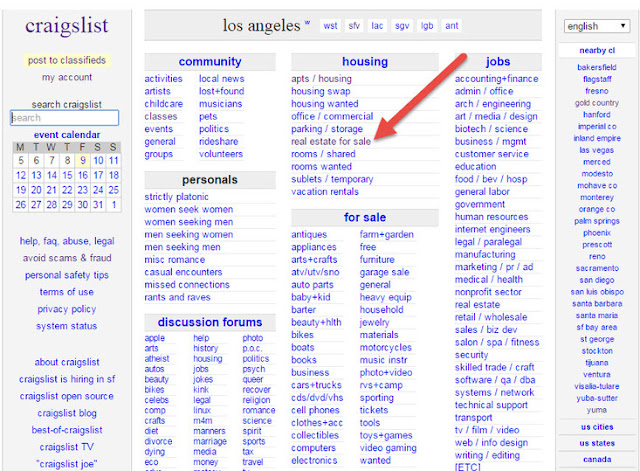The height and width of the screenshot is (471, 640).
Task: Open apts / housing listings
Action: (x=321, y=79)
